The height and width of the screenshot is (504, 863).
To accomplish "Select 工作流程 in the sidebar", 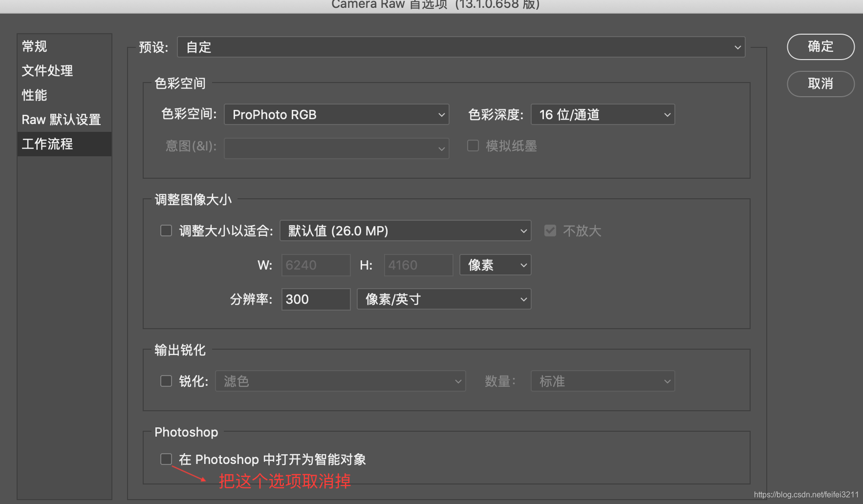I will 64,144.
